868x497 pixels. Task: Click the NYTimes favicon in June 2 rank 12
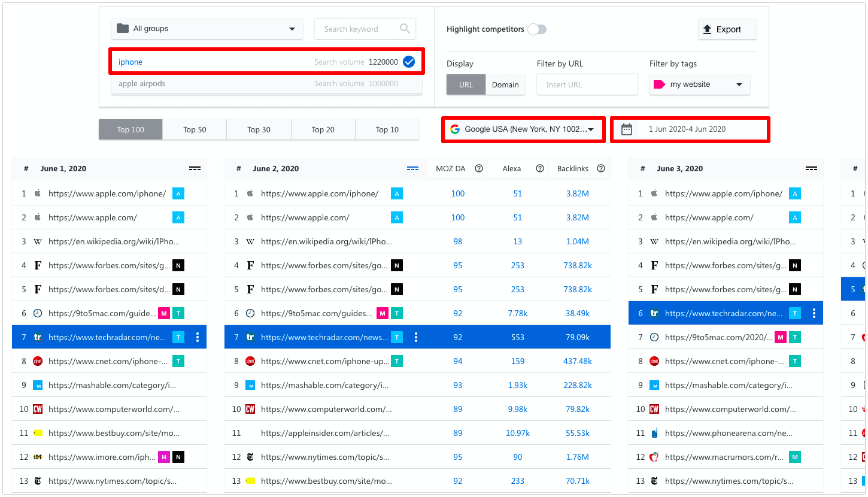pos(250,457)
